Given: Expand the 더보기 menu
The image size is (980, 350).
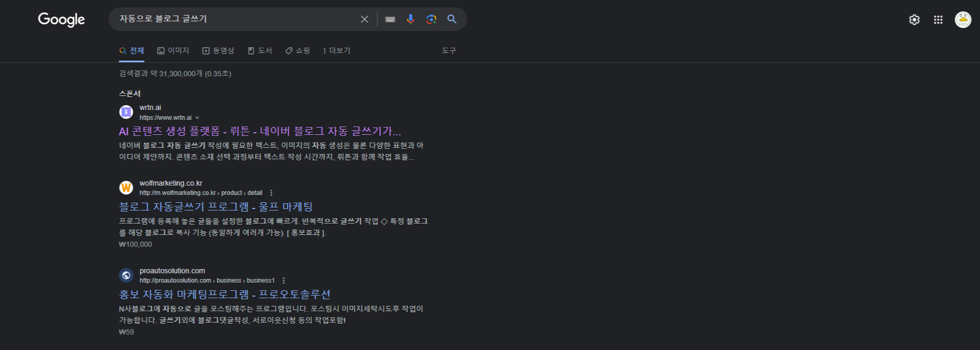Looking at the screenshot, I should [x=336, y=50].
